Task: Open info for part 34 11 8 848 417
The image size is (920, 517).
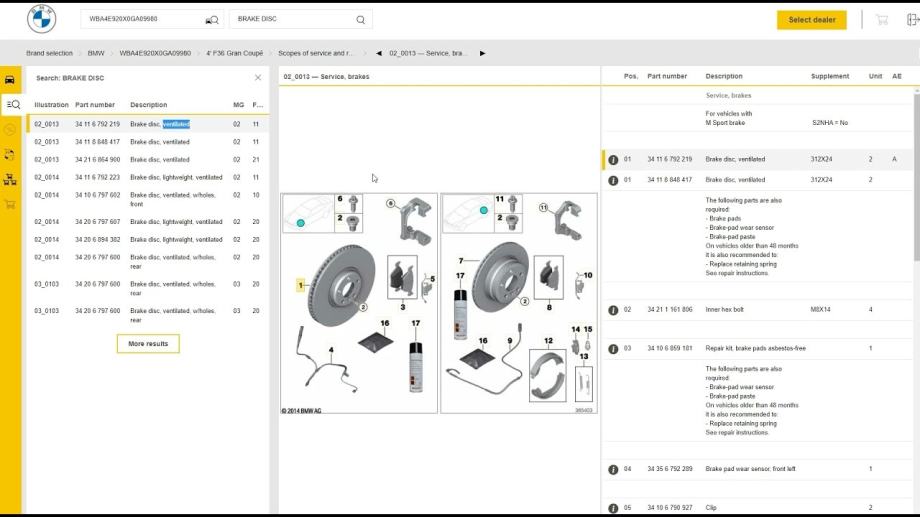Action: pos(613,181)
